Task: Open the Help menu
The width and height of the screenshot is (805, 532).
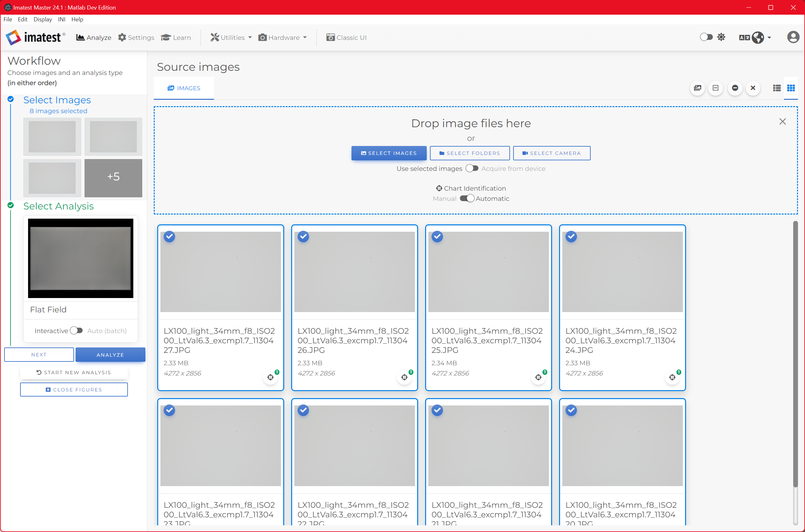Action: tap(77, 19)
